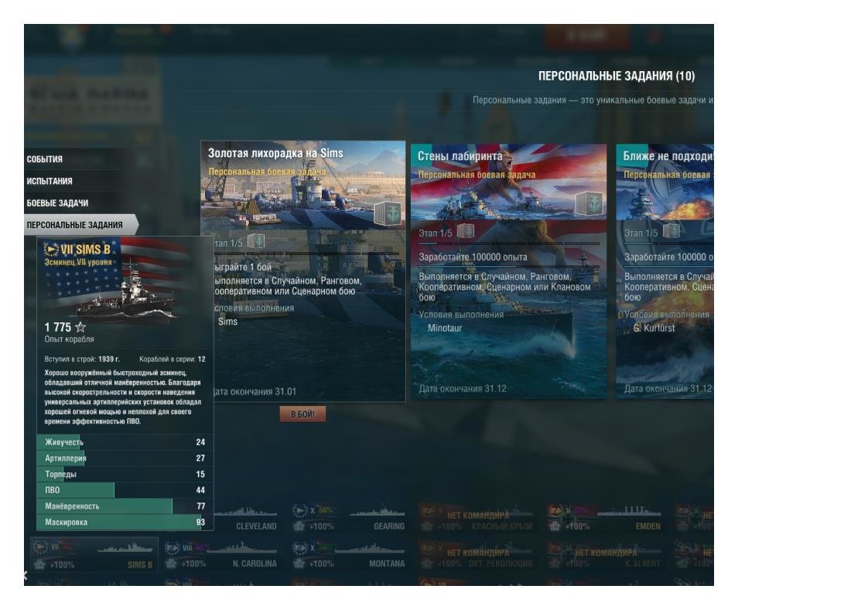Click the destroyer class icon beside VII SIMS B
The image size is (868, 613).
[51, 249]
